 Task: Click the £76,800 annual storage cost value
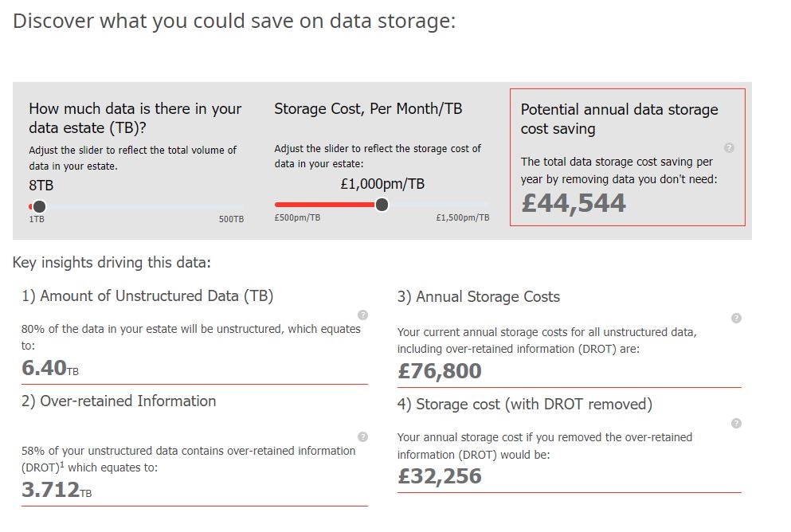pyautogui.click(x=440, y=371)
